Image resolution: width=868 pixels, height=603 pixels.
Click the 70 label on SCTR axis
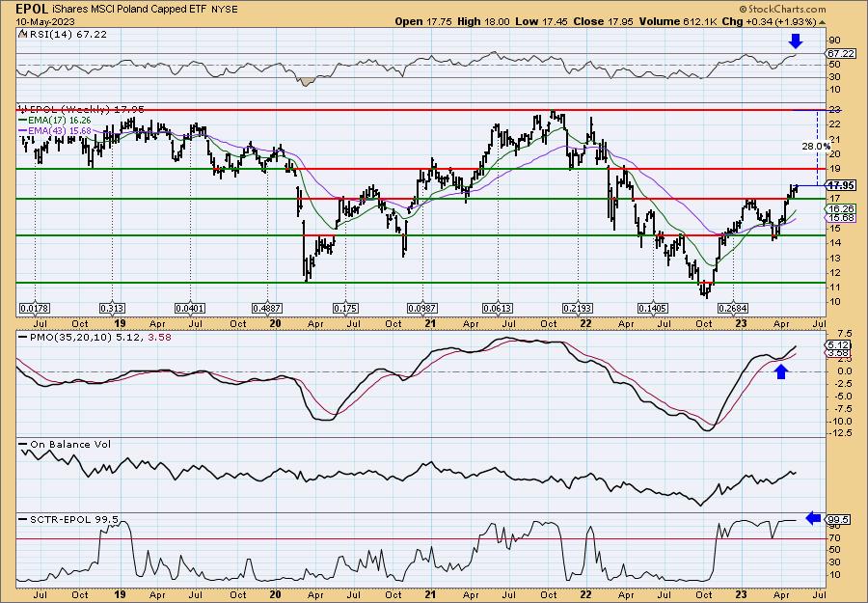833,538
